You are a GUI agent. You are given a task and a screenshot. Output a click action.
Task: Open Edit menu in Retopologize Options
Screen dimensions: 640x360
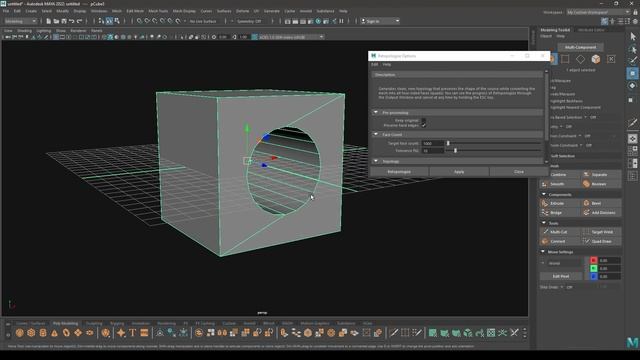[x=374, y=64]
